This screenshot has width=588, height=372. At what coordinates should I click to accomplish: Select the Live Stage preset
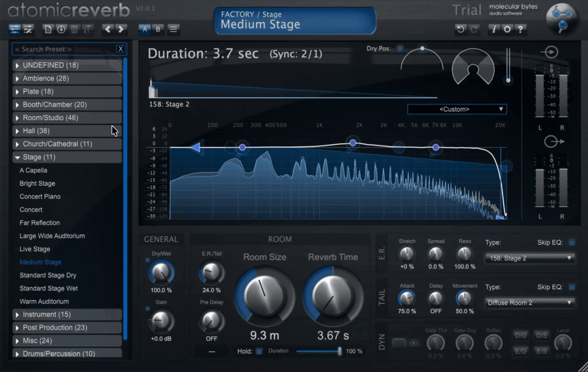tap(35, 249)
